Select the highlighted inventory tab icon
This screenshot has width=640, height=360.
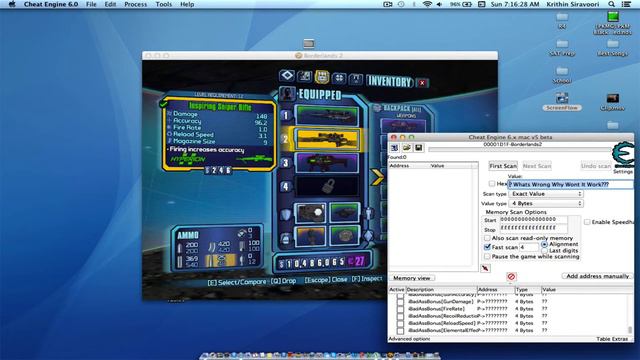coord(322,76)
